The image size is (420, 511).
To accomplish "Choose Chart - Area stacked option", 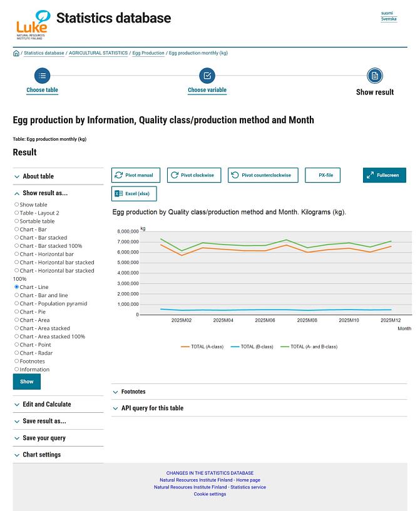I will (16, 328).
